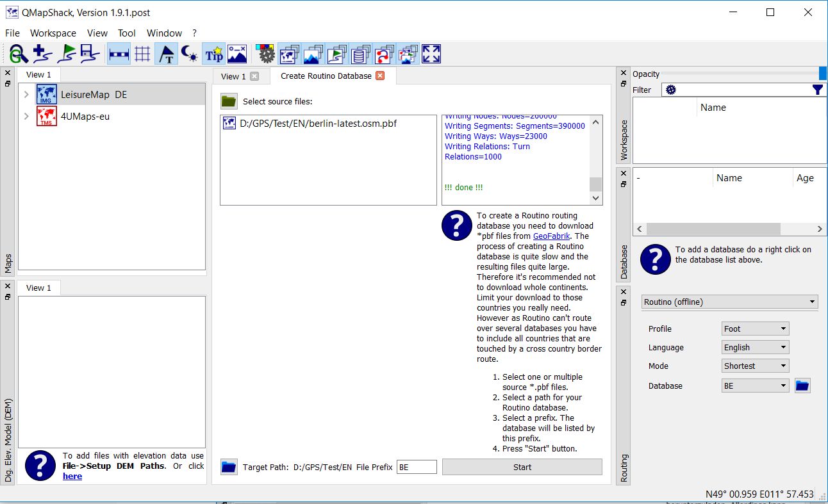Image resolution: width=828 pixels, height=504 pixels.
Task: Toggle the map grid overlay
Action: click(x=142, y=54)
